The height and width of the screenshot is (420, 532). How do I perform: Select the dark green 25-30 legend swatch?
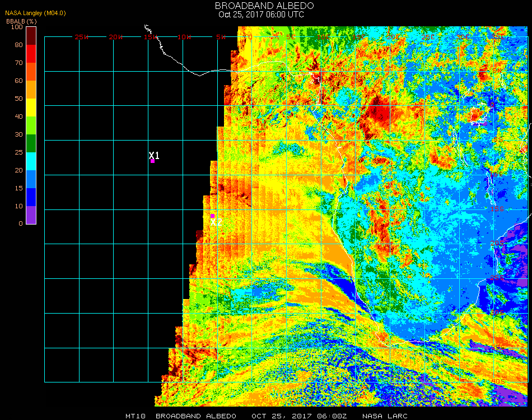point(31,143)
